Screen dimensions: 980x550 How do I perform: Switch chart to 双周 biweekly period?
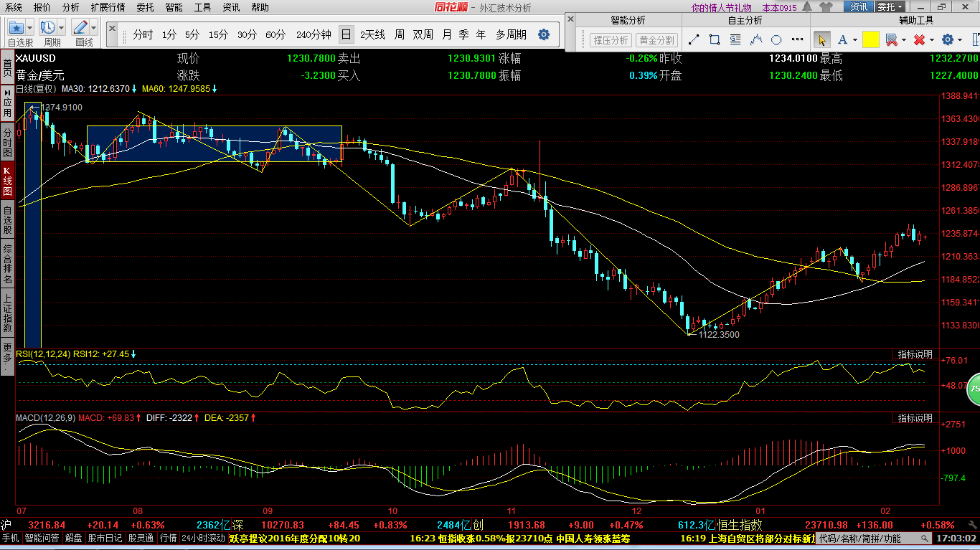[423, 34]
